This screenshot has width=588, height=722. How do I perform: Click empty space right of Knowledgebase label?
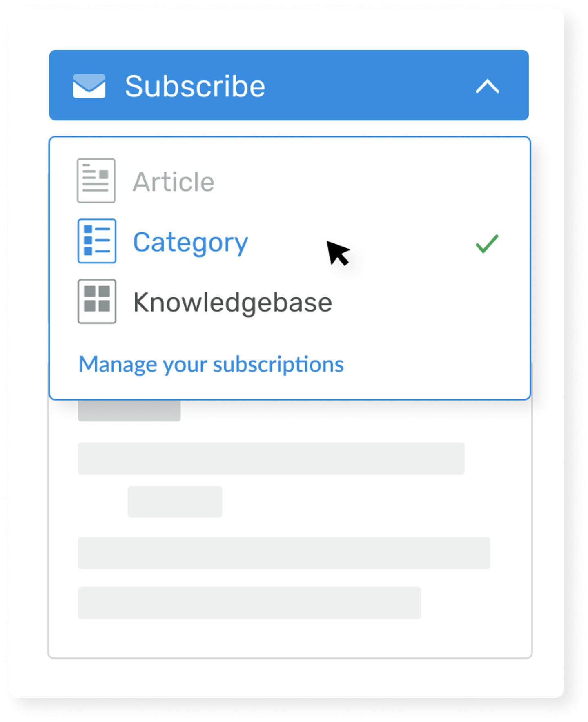tap(425, 303)
